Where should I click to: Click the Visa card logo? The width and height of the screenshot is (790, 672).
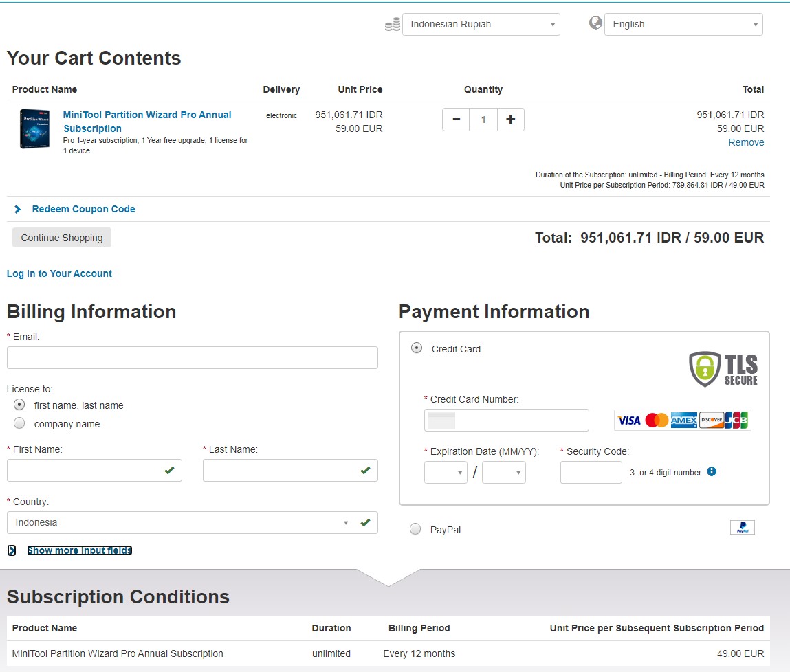(629, 421)
